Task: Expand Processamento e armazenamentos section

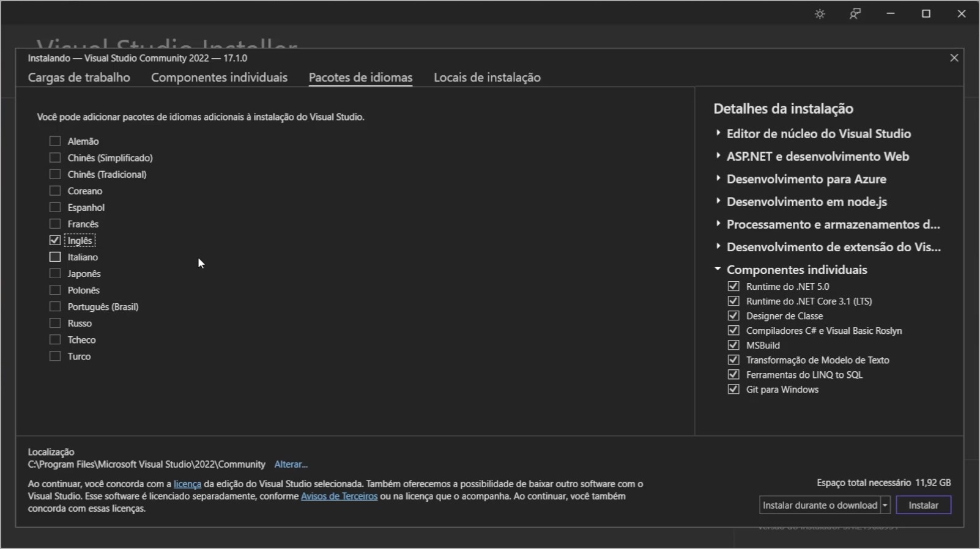Action: (x=718, y=224)
